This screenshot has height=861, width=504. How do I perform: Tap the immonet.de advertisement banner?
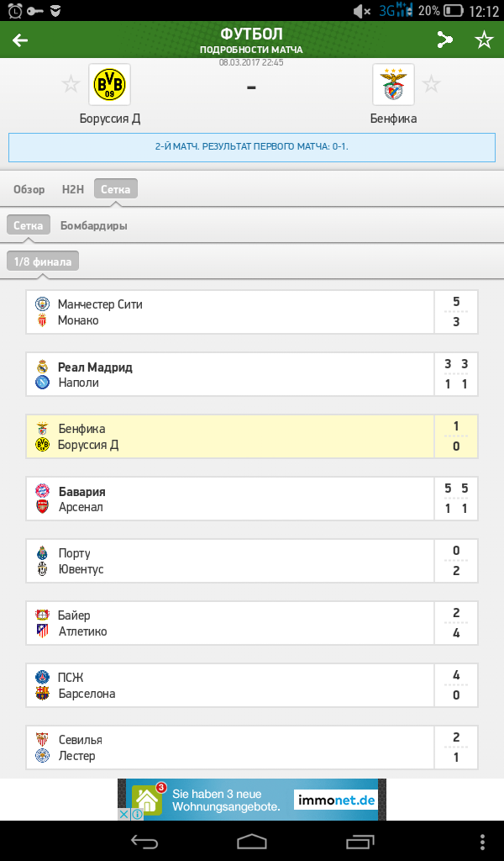pos(252,800)
